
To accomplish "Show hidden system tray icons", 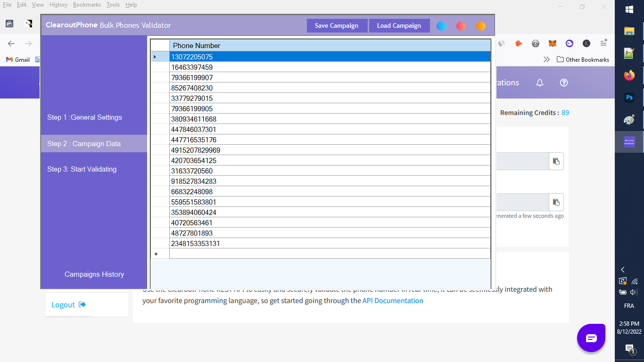I will tap(623, 270).
